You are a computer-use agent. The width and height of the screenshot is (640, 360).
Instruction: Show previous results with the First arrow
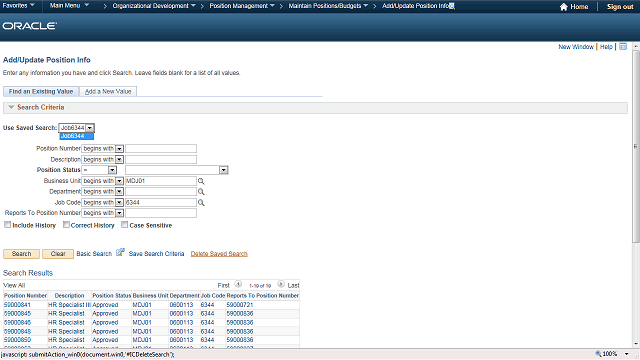coord(238,284)
